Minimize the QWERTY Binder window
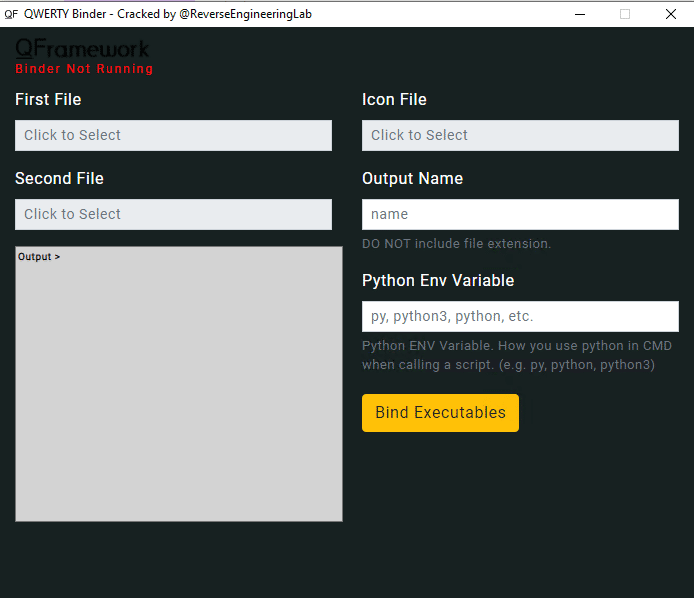694x598 pixels. coord(580,14)
